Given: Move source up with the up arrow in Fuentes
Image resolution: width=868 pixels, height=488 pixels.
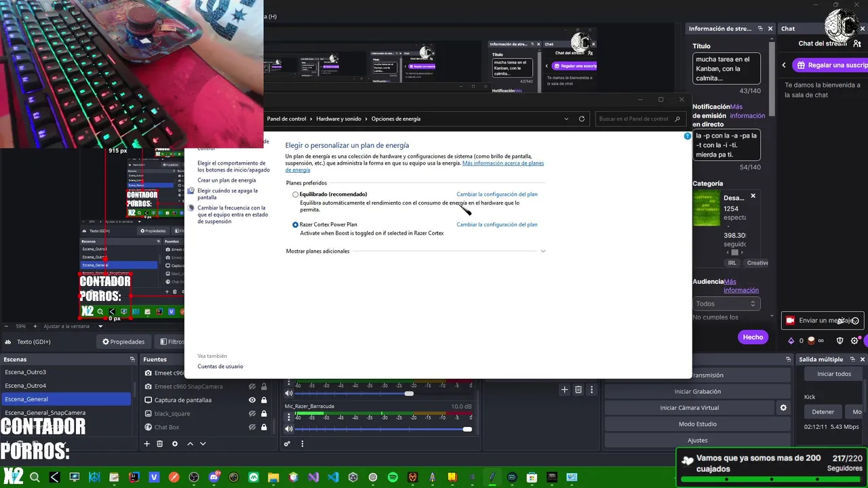Looking at the screenshot, I should point(190,443).
